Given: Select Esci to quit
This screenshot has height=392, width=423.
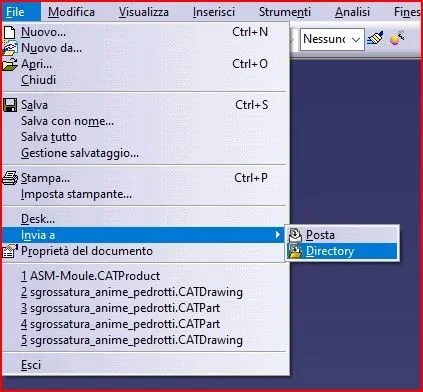Looking at the screenshot, I should click(144, 365).
